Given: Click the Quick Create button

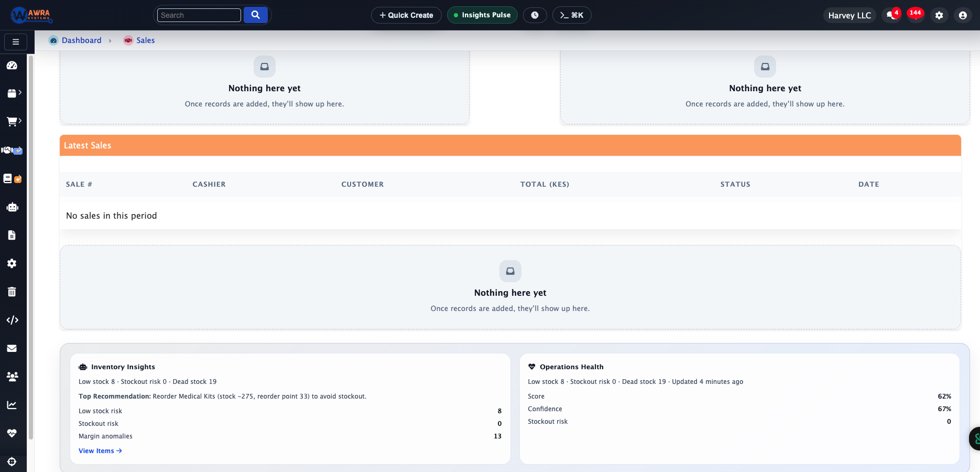Looking at the screenshot, I should pos(406,15).
